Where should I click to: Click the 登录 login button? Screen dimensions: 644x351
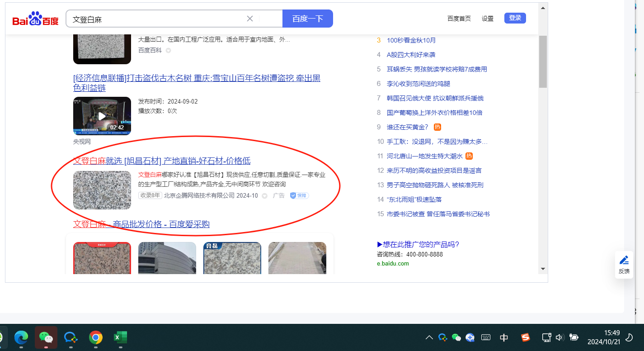515,18
